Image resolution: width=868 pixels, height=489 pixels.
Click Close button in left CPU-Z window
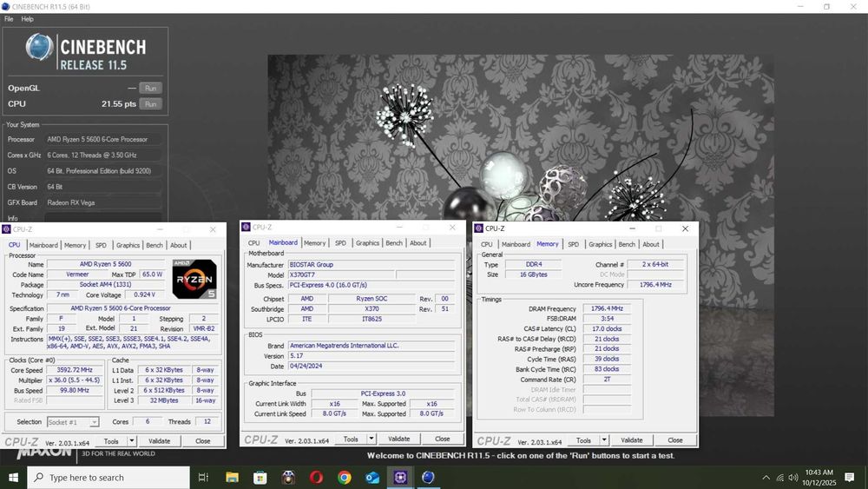pyautogui.click(x=202, y=441)
